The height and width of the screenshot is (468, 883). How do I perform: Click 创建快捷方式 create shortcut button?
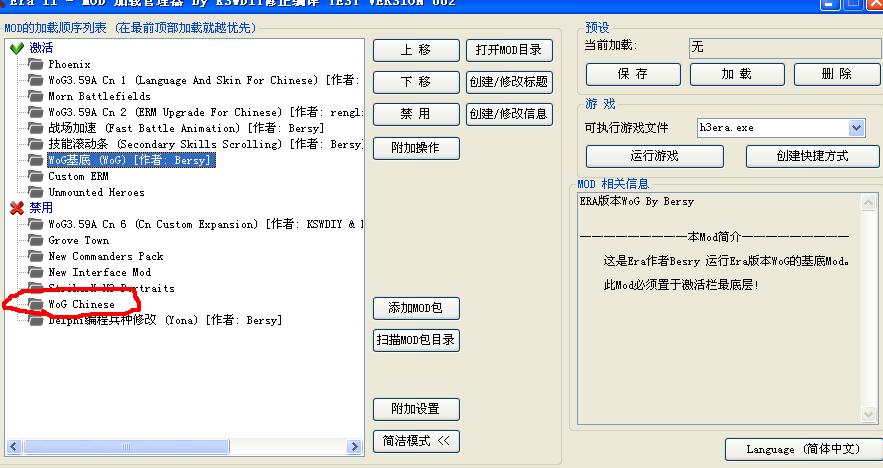(x=813, y=157)
